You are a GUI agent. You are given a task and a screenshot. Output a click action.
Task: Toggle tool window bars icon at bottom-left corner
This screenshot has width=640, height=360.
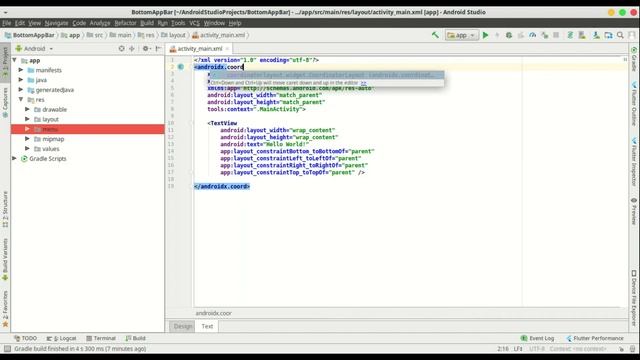[7, 349]
